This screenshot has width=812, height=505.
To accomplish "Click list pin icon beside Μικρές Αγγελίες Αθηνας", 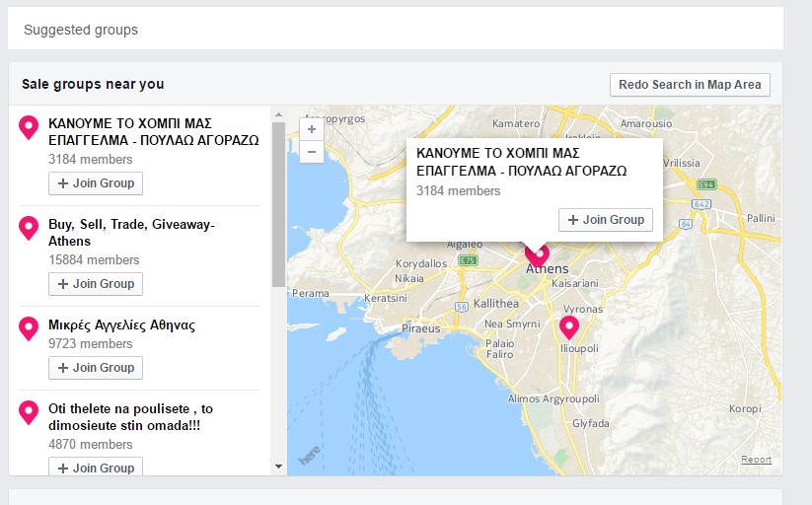I will (29, 327).
